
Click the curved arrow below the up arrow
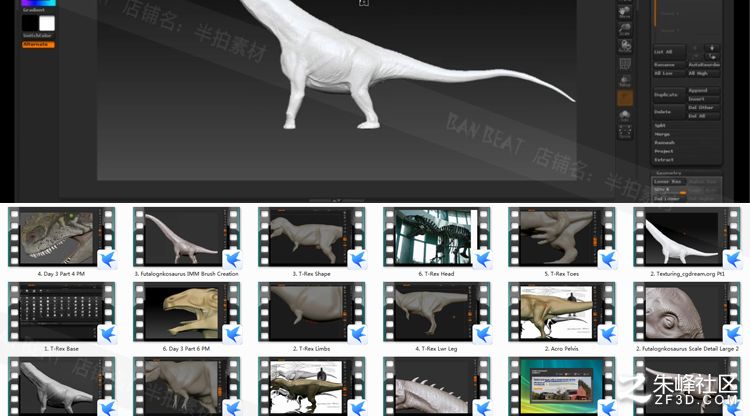pyautogui.click(x=713, y=57)
